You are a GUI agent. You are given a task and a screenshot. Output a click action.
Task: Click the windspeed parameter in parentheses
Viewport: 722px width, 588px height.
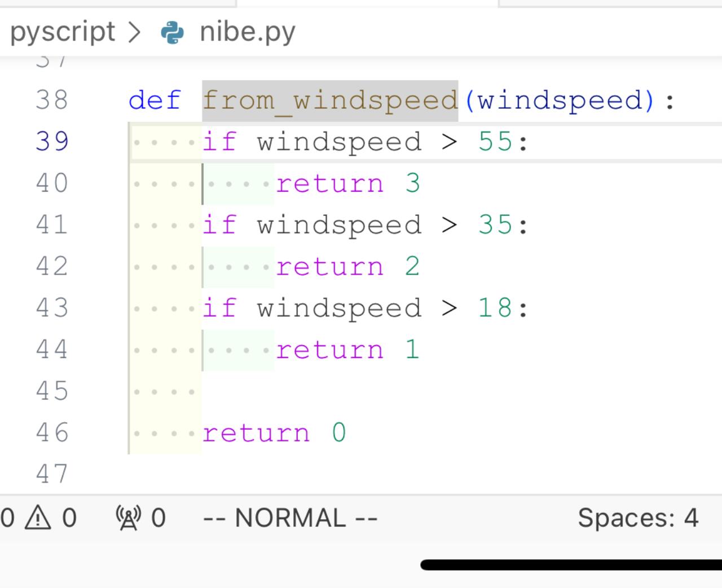[560, 100]
